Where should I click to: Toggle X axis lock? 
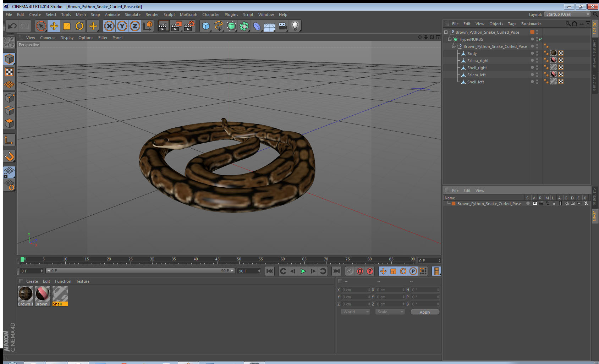coord(109,26)
